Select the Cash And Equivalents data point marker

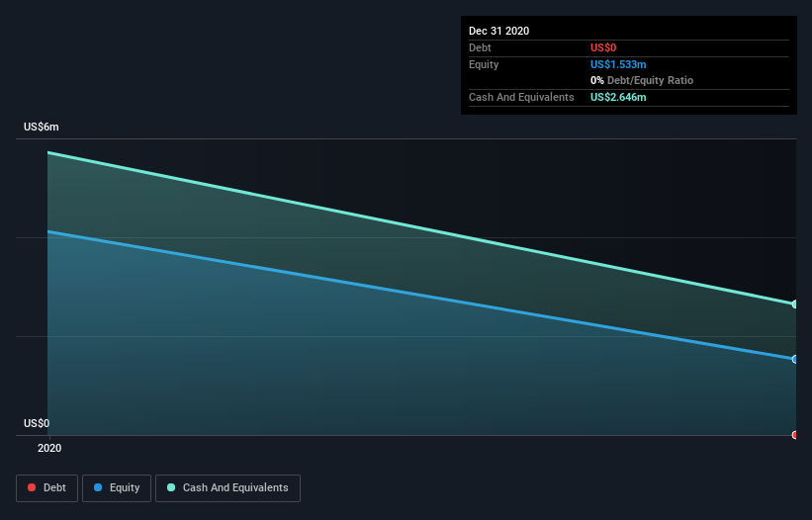click(795, 304)
